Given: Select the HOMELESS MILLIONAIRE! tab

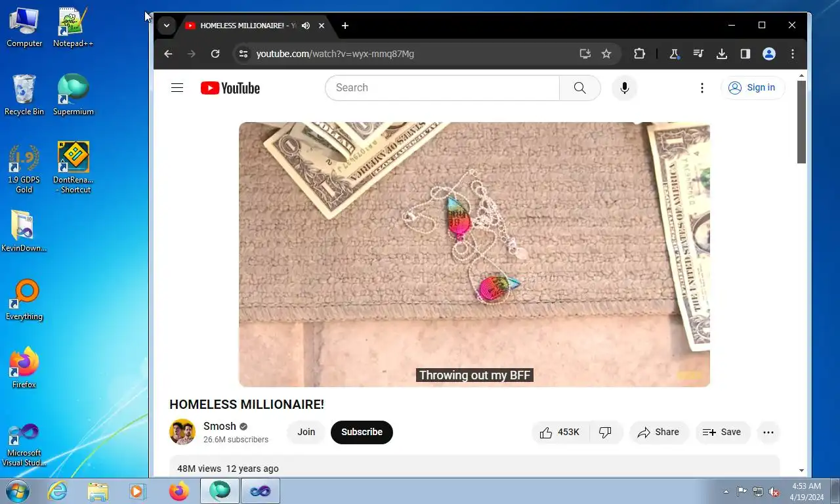Looking at the screenshot, I should coord(248,26).
